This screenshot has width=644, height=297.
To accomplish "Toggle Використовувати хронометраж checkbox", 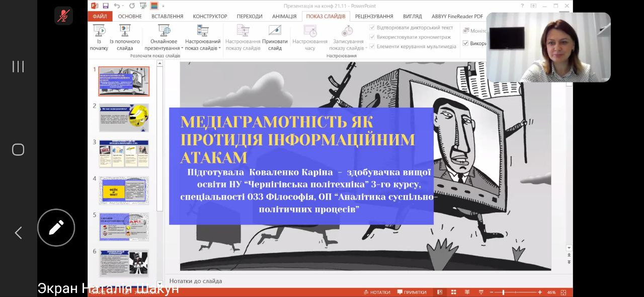I will [372, 37].
